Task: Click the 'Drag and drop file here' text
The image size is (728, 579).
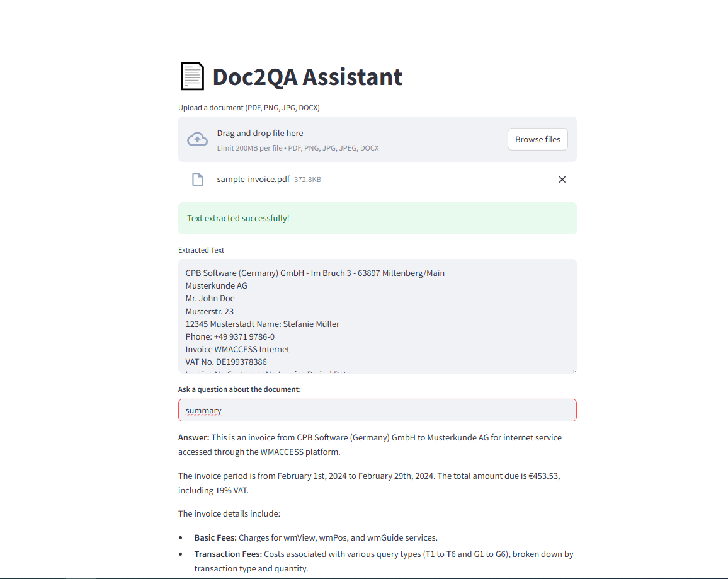Action: click(x=260, y=134)
